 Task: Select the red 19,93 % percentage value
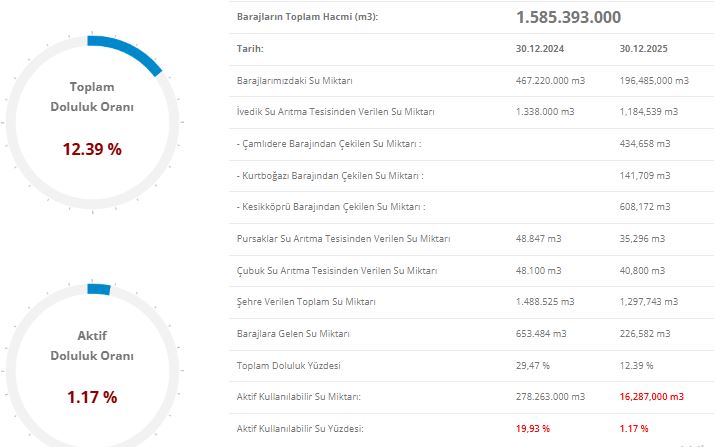pyautogui.click(x=535, y=428)
